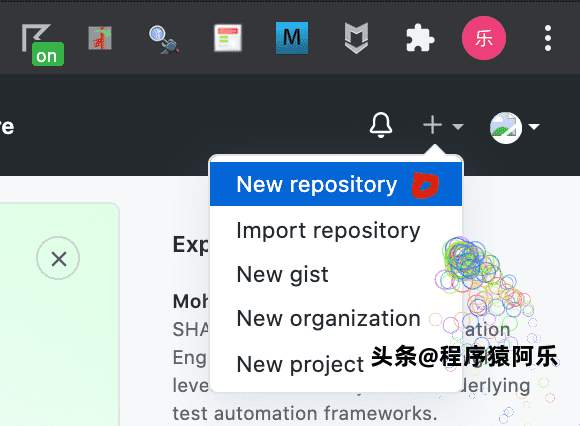Image resolution: width=580 pixels, height=426 pixels.
Task: Expand the user avatar dropdown arrow
Action: 534,127
